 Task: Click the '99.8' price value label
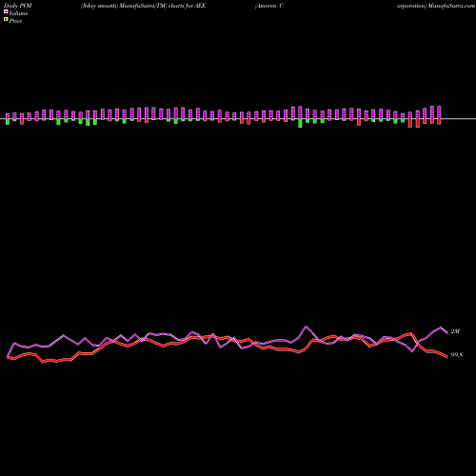tap(457, 355)
